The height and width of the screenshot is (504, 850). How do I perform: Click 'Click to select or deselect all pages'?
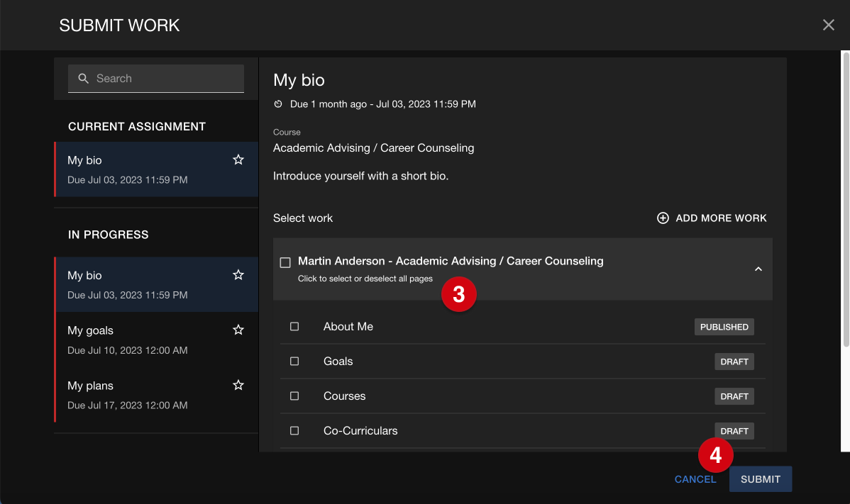pos(365,279)
